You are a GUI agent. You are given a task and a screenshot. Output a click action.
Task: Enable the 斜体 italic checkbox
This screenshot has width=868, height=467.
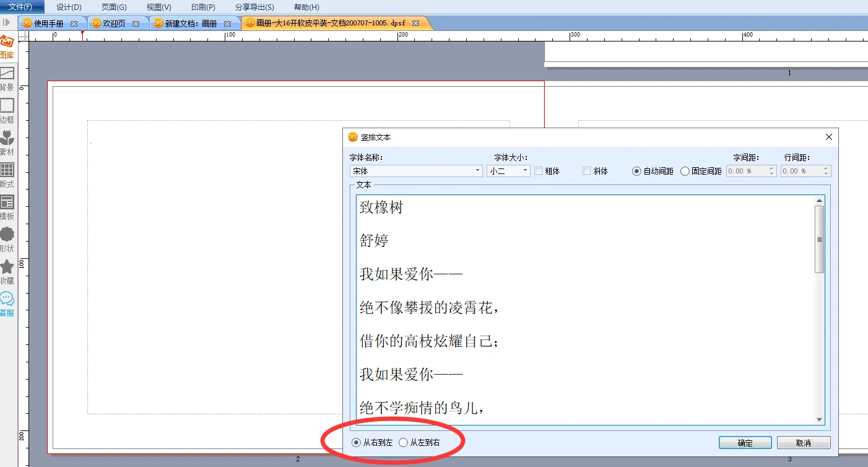(586, 171)
